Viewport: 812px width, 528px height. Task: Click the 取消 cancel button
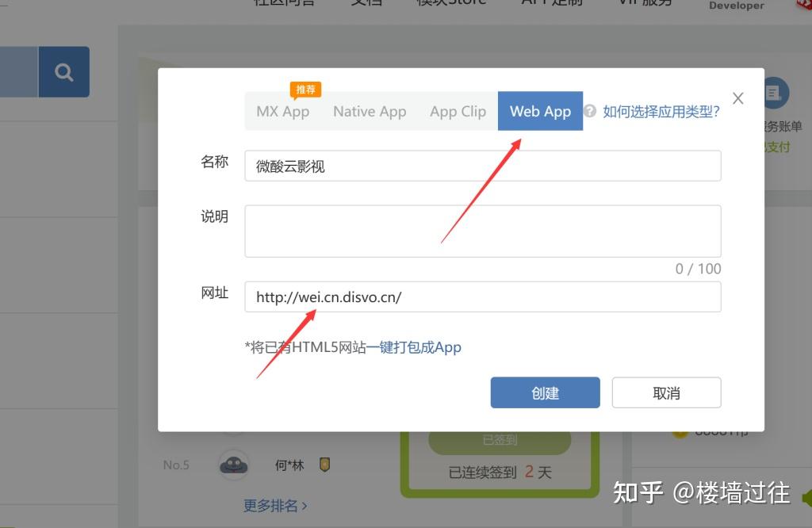[666, 392]
